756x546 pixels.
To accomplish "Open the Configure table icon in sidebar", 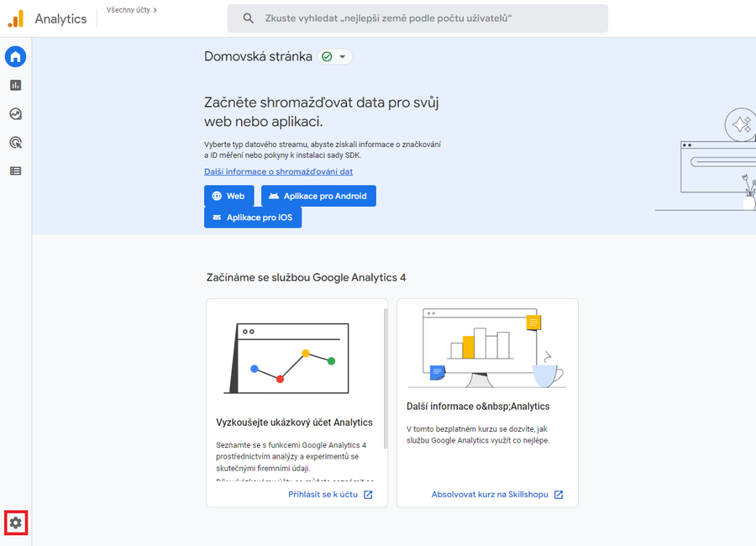I will 15,171.
